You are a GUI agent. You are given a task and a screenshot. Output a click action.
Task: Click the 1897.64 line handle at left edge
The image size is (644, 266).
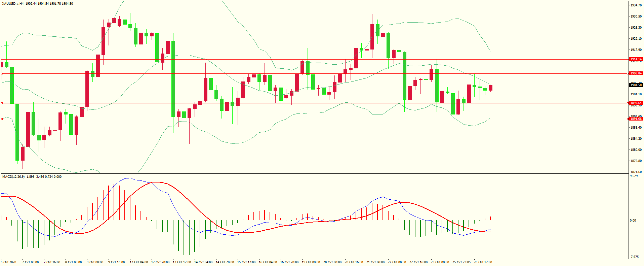point(2,103)
